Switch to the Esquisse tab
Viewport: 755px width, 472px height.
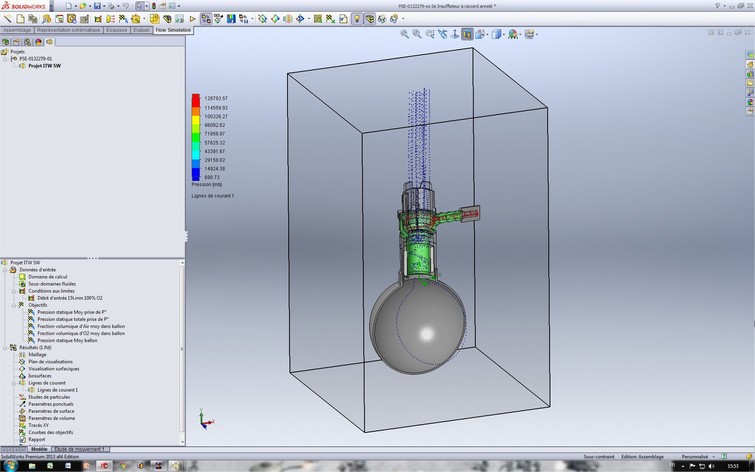[x=116, y=30]
